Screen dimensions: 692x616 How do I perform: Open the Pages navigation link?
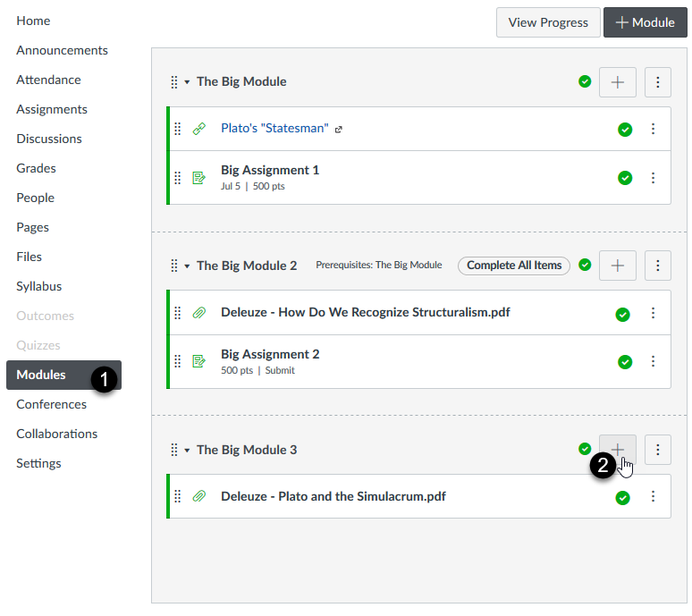click(33, 228)
